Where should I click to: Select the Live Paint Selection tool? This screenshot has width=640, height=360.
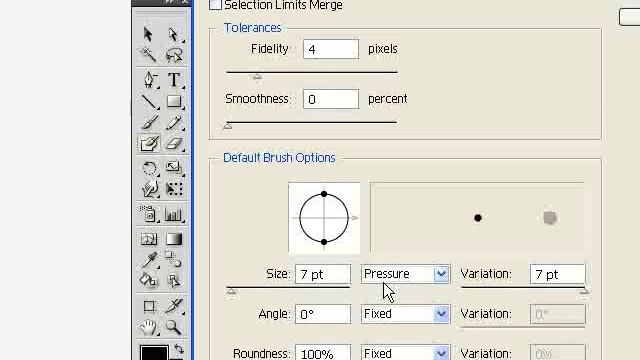click(x=173, y=280)
